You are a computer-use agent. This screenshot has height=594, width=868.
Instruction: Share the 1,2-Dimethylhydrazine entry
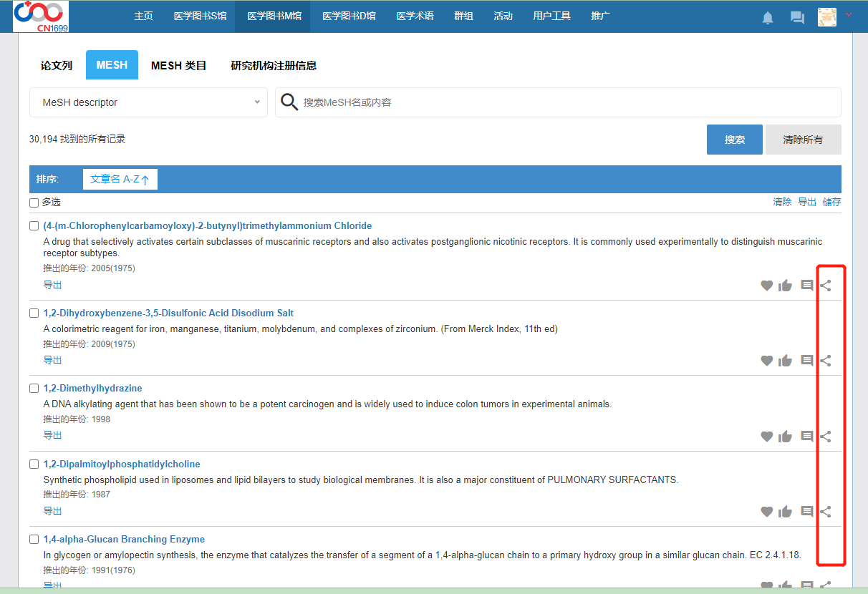pos(826,437)
